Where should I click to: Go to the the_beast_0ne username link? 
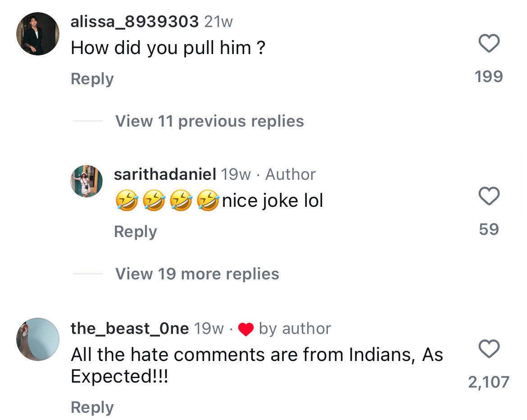tap(130, 329)
